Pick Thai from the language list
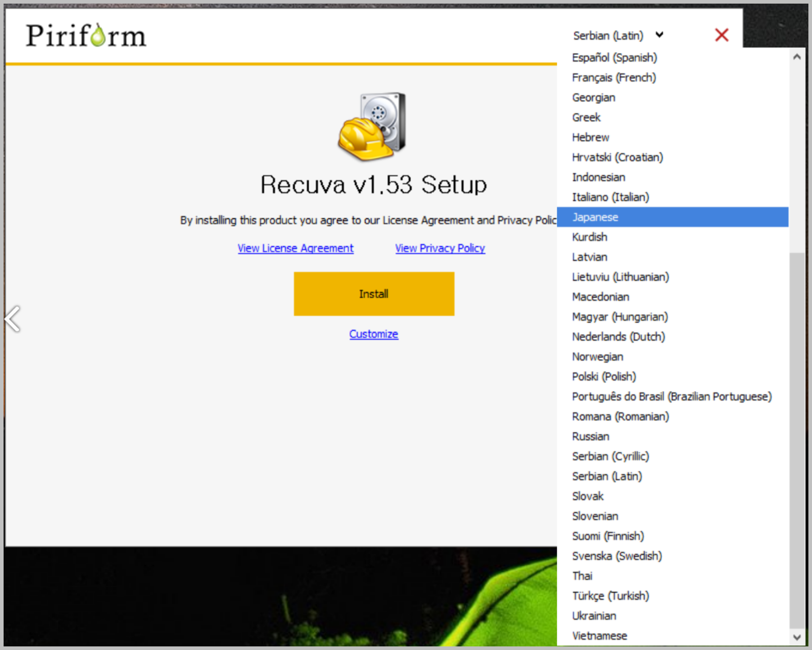The width and height of the screenshot is (812, 650). (x=672, y=576)
